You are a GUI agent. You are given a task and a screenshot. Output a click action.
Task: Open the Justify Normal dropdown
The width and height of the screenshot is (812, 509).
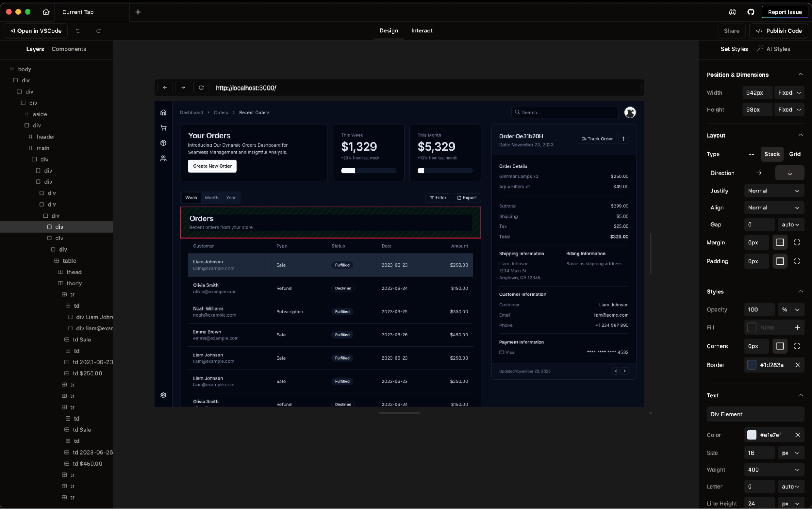[x=773, y=191]
